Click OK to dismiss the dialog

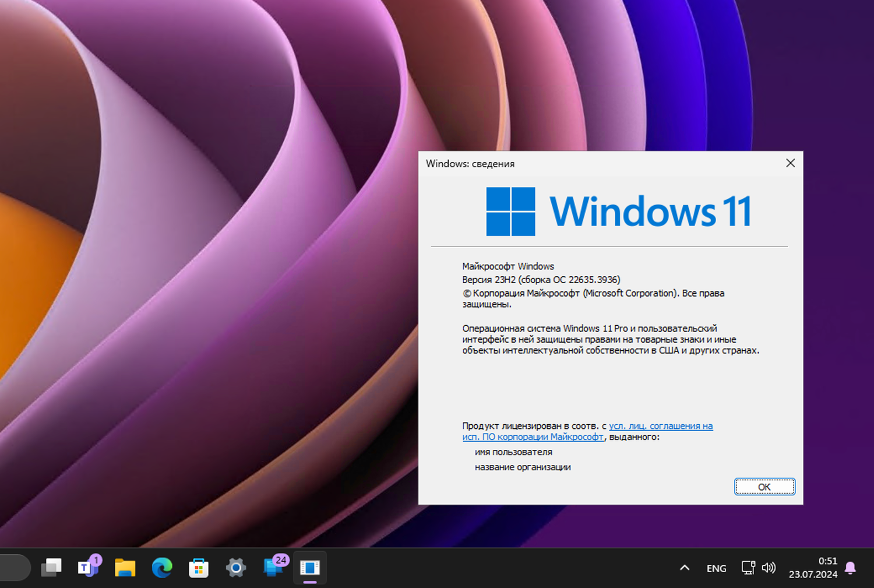[764, 487]
